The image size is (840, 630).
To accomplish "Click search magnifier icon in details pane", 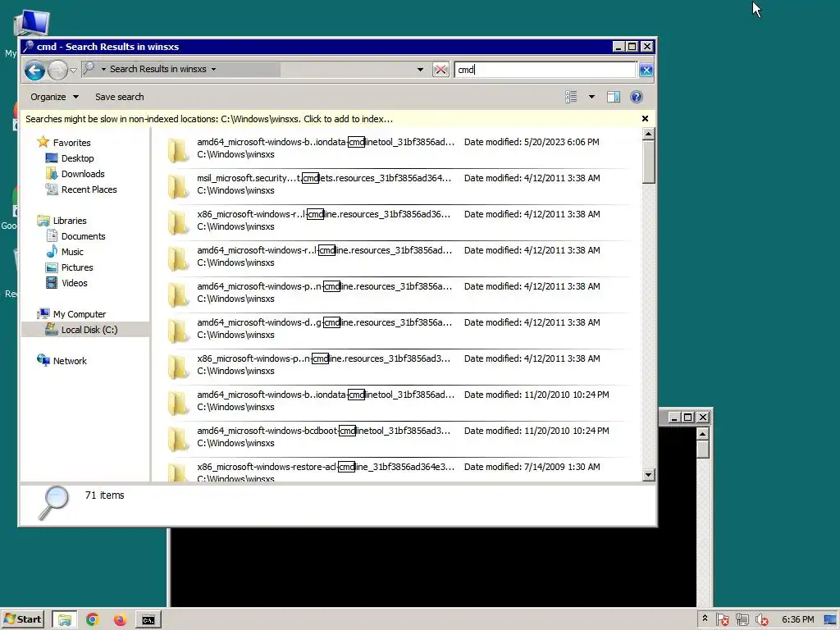I will point(53,503).
